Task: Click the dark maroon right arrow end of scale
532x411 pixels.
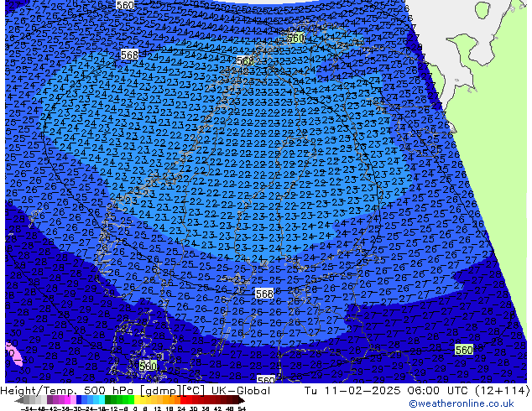Action: 242,401
